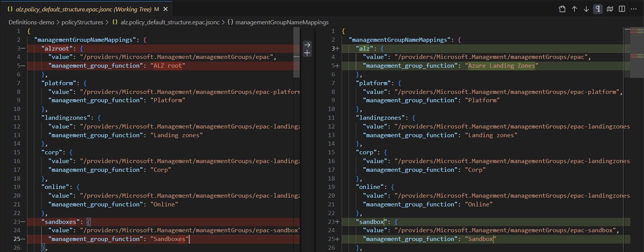The width and height of the screenshot is (644, 252).
Task: Open the alz.policy_default_structure.epac.jsonc breadcrumb
Action: (170, 22)
